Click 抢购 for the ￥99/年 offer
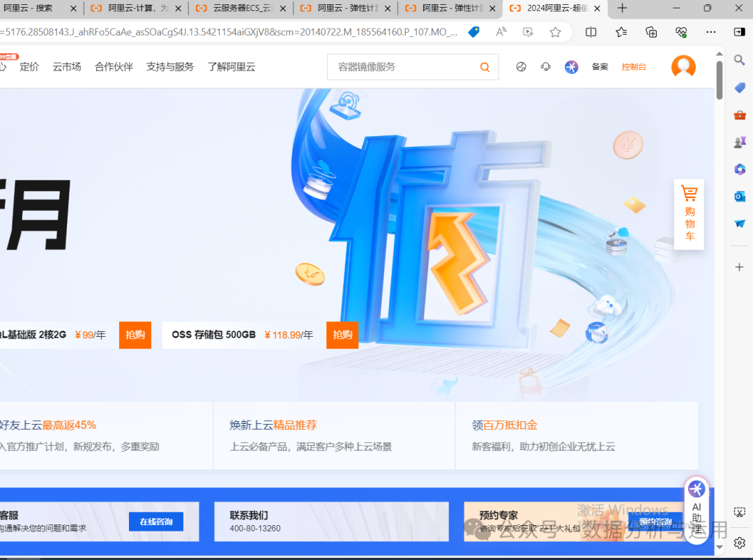 pos(135,335)
